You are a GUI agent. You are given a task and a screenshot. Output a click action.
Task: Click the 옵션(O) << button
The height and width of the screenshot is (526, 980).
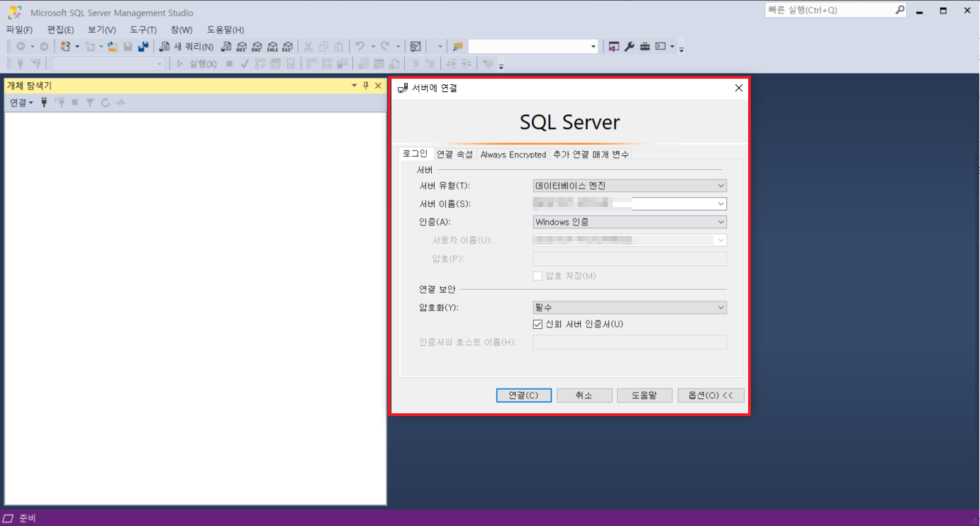click(711, 396)
